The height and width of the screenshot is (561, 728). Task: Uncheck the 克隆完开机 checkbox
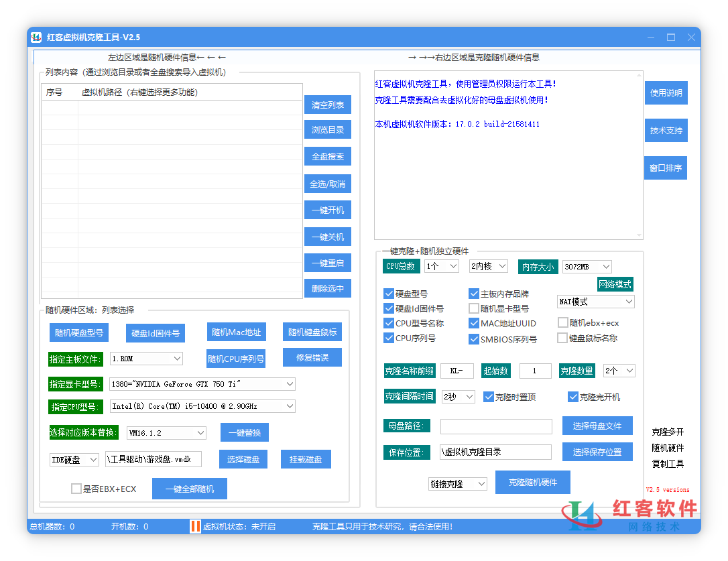point(573,397)
